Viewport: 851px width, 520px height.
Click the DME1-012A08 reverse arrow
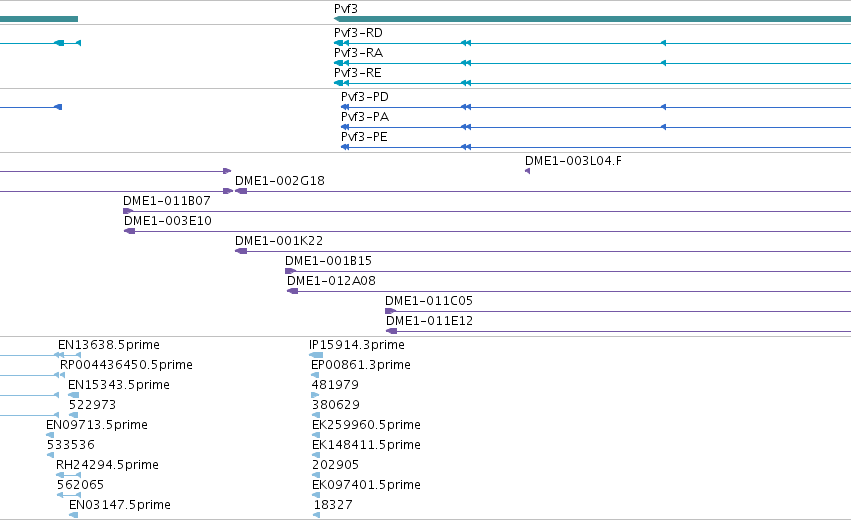click(x=293, y=291)
